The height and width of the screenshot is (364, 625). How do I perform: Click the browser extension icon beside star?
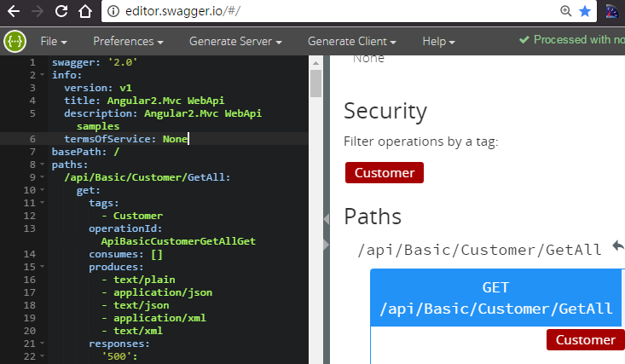coord(612,11)
